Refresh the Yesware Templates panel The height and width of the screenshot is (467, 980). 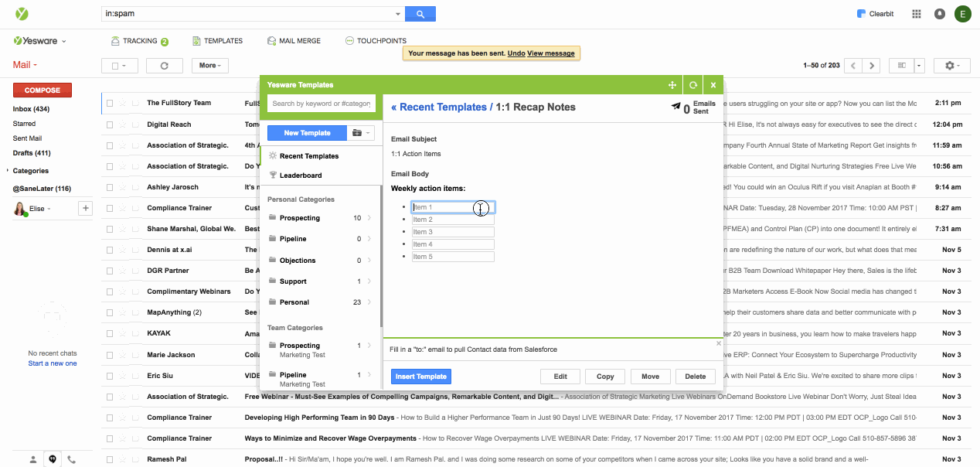click(692, 84)
